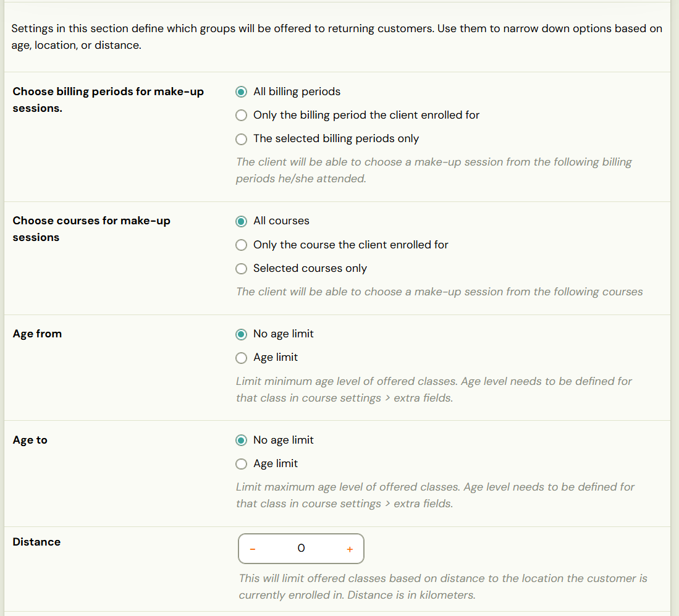Click the Selected courses only label text
This screenshot has height=616, width=679.
tap(310, 269)
